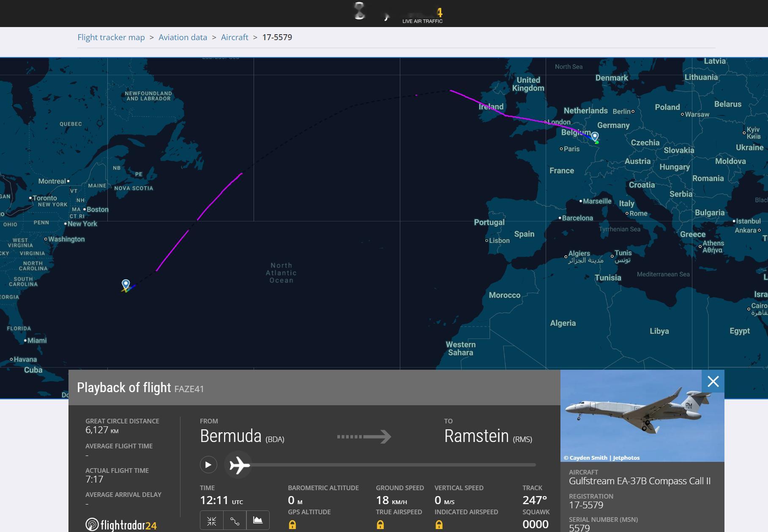Image resolution: width=768 pixels, height=532 pixels.
Task: Click the great circle distance 6,127 km value
Action: pos(102,430)
